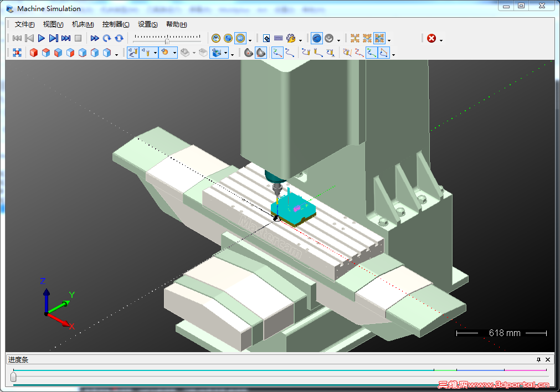The height and width of the screenshot is (392, 560).
Task: Click the tool vector orange lines icon
Action: (x=347, y=53)
